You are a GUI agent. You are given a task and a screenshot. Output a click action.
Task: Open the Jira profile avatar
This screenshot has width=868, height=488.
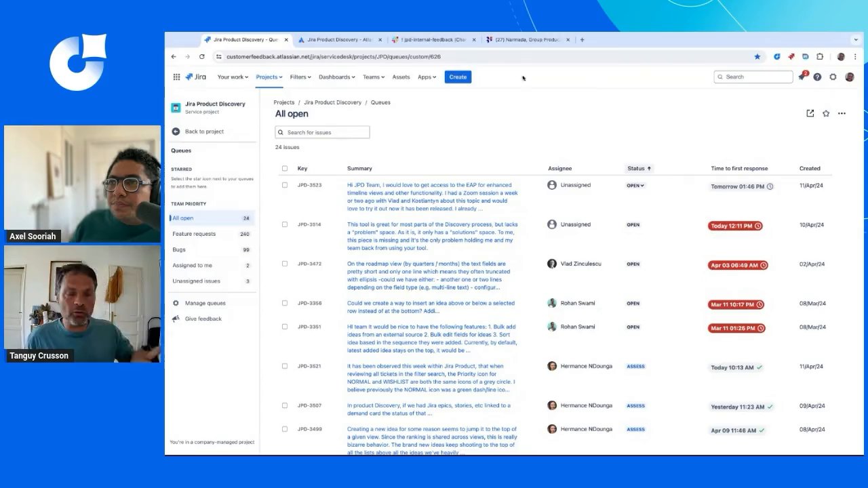tap(849, 77)
